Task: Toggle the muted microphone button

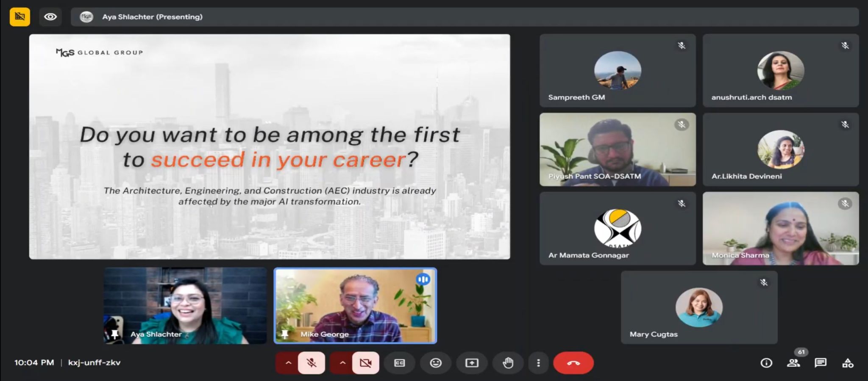Action: (x=312, y=363)
